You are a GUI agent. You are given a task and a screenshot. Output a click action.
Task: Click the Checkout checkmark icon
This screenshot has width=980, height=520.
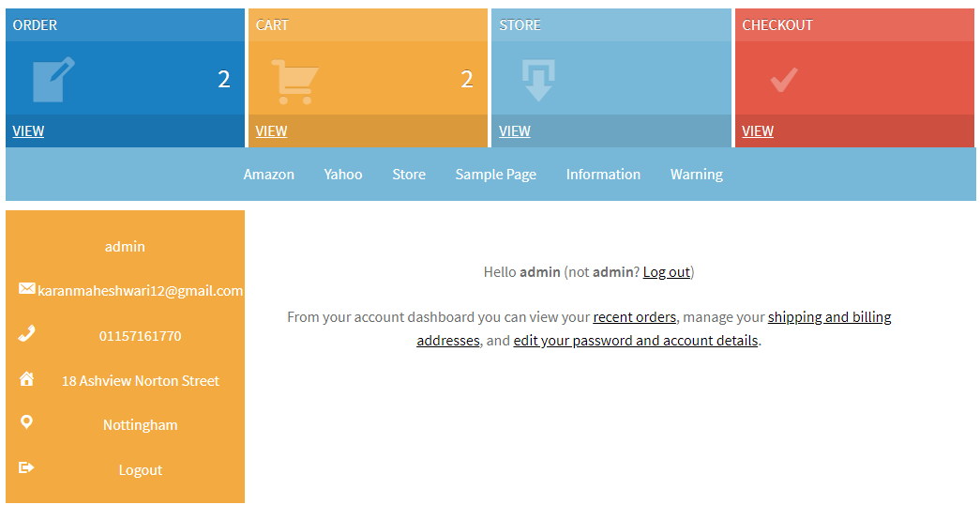point(784,80)
